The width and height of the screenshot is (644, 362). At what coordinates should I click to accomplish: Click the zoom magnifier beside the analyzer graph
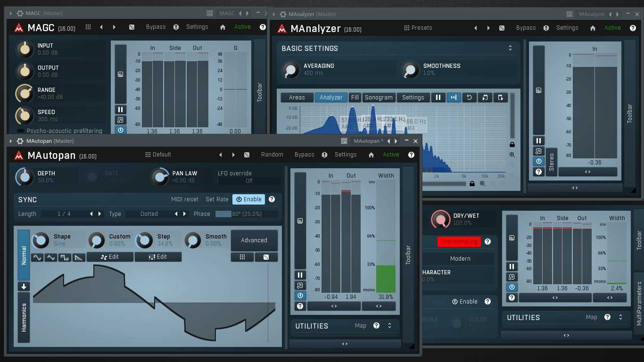coord(512,155)
